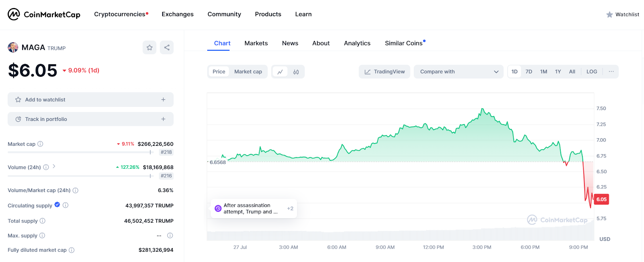Screen dimensions: 644x262
Task: Expand the Volume (24h) chevron arrow
Action: [x=54, y=166]
